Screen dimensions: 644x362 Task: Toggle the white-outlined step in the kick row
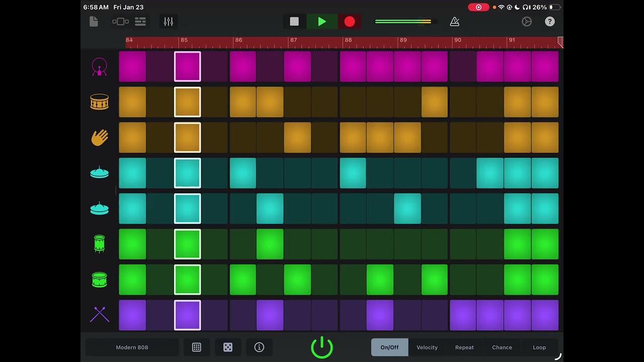[x=188, y=66]
